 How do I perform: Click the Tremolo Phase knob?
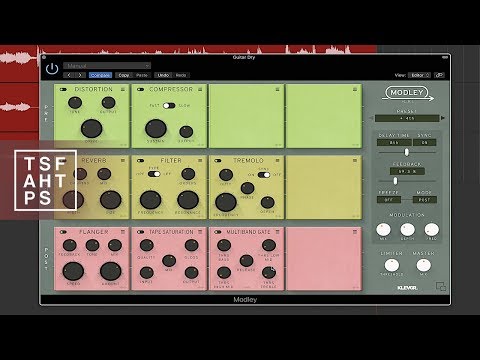247,188
